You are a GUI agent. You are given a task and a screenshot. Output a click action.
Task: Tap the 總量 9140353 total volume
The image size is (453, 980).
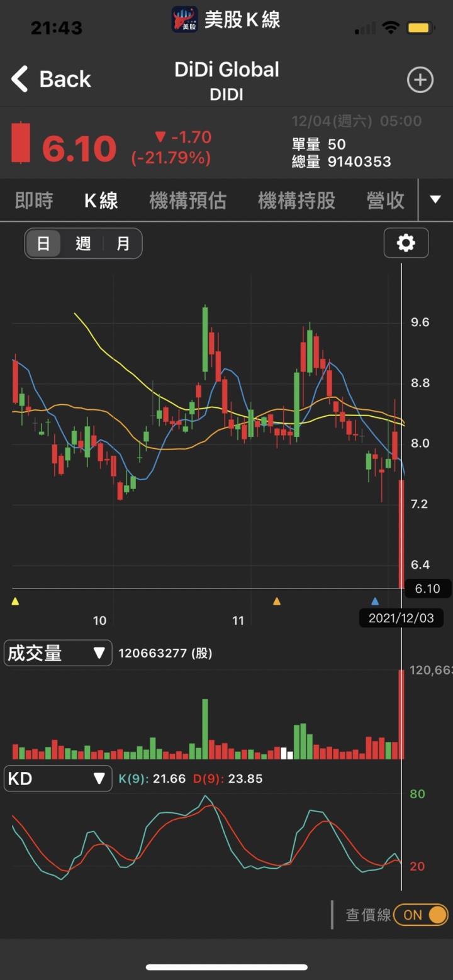342,162
